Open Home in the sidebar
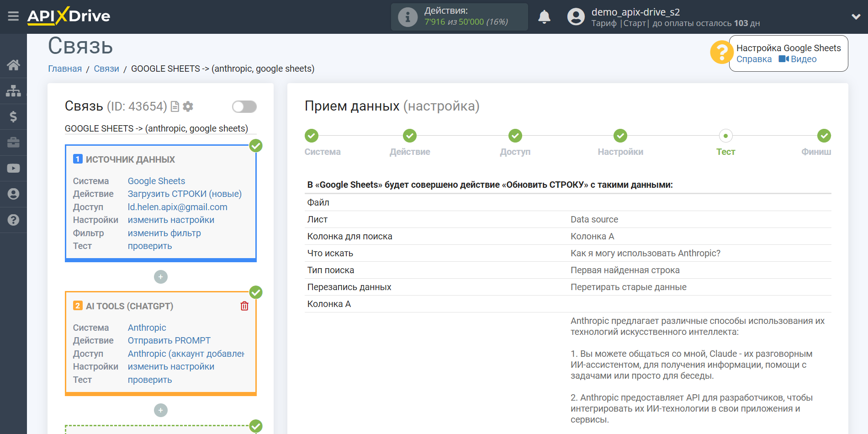 click(13, 65)
